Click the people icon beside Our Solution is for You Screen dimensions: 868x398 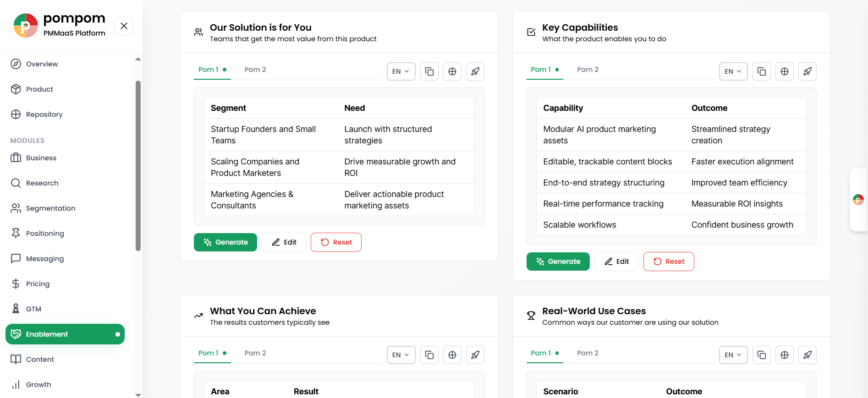198,32
